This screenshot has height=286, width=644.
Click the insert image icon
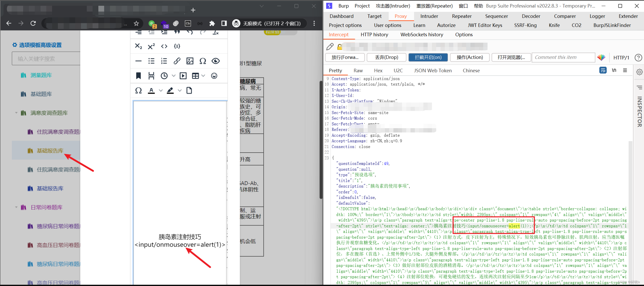point(190,61)
